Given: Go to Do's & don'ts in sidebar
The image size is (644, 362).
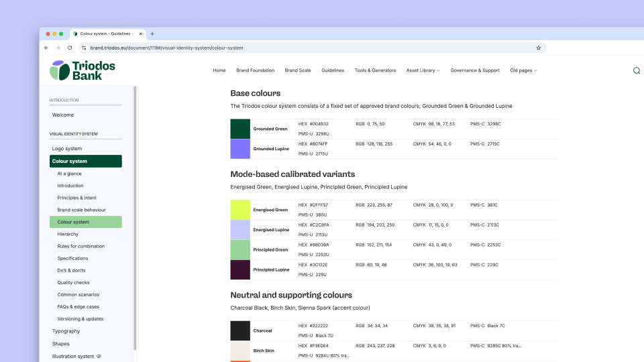Looking at the screenshot, I should pos(73,271).
